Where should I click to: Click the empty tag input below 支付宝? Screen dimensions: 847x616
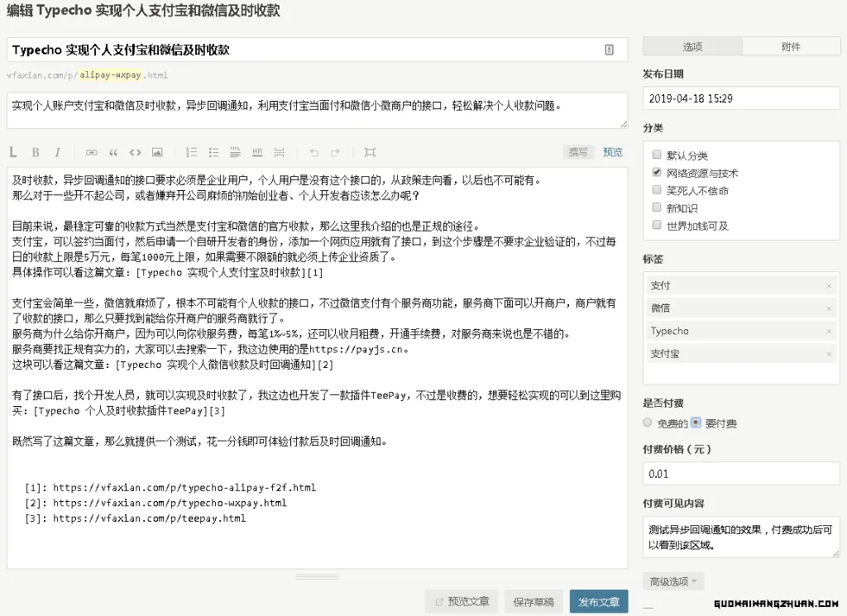coord(742,373)
